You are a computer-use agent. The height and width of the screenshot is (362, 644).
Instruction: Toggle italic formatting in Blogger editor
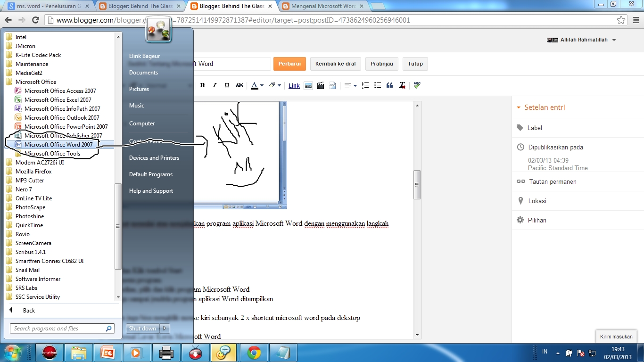click(x=215, y=85)
